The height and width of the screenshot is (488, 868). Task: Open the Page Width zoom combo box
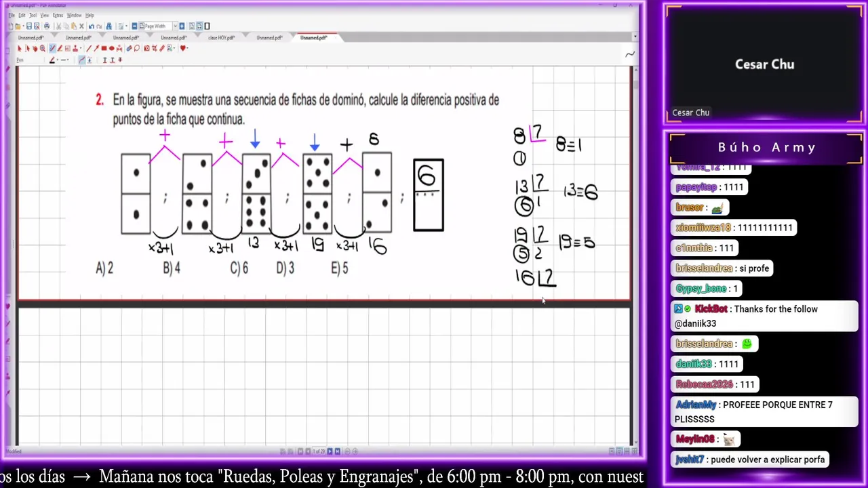158,26
